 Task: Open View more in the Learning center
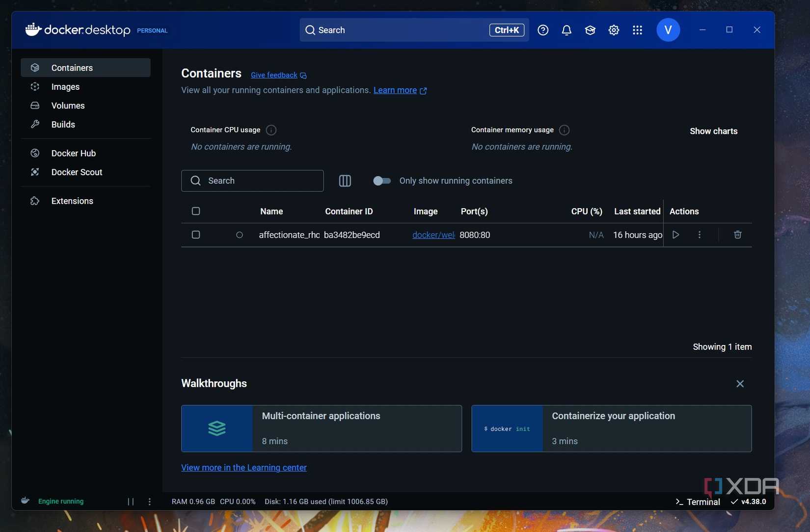tap(243, 468)
